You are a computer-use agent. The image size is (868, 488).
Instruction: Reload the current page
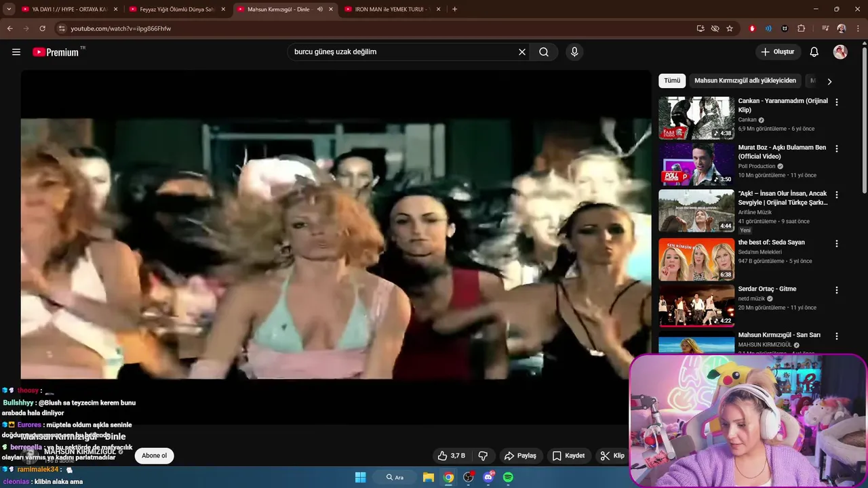(43, 28)
